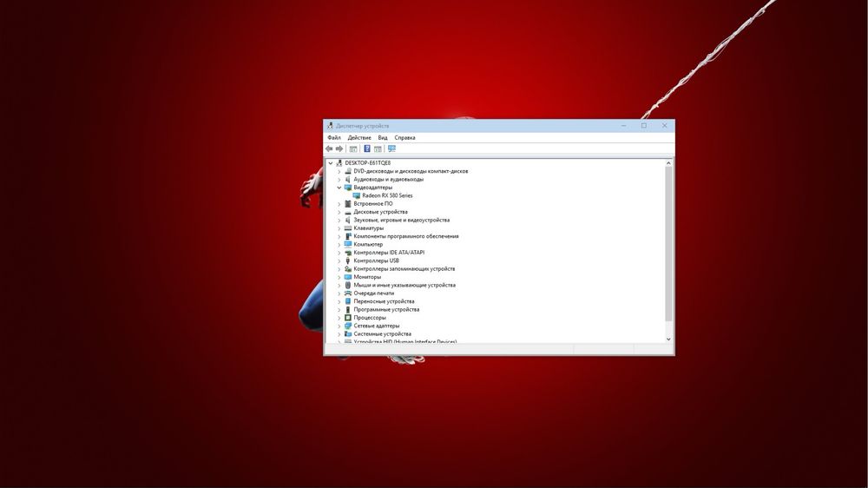Click the icon beside Переносные устройства
Viewport: 868px width, 488px height.
348,301
